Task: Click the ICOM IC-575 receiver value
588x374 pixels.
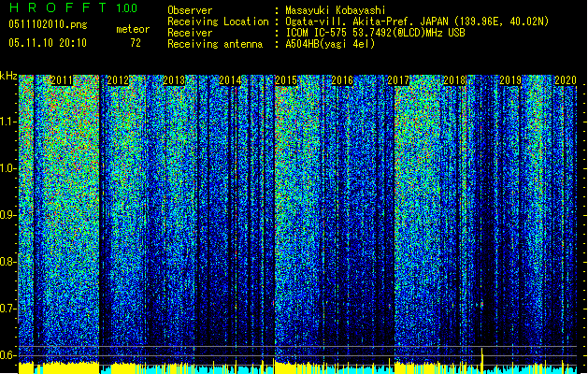Action: (375, 33)
